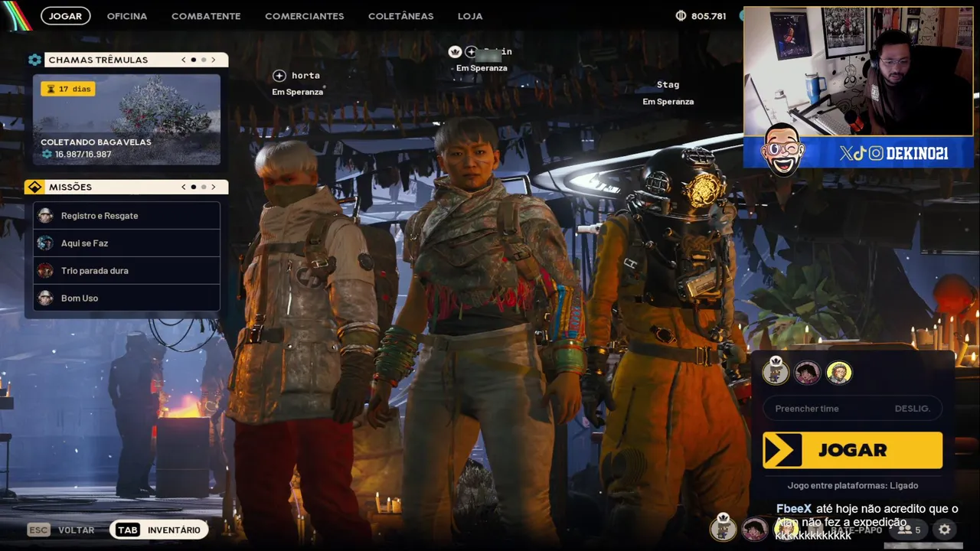Click Jogo entre plataformas: Ligado text
The width and height of the screenshot is (980, 551).
click(852, 485)
